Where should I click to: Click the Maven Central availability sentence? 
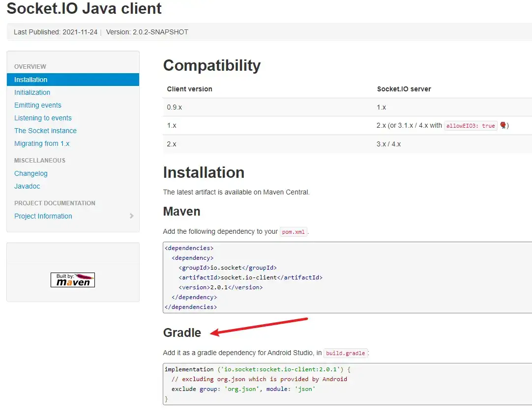tap(236, 193)
